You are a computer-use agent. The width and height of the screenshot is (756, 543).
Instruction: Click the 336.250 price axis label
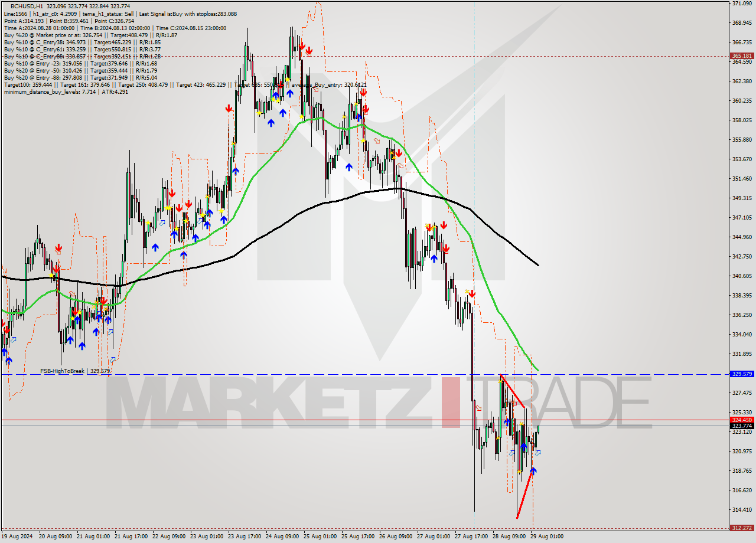point(741,315)
